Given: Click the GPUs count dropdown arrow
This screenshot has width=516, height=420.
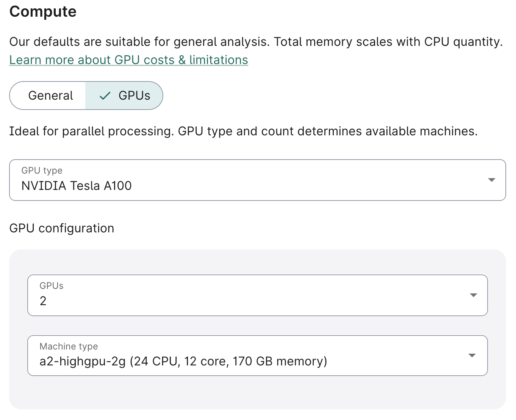Looking at the screenshot, I should point(473,295).
